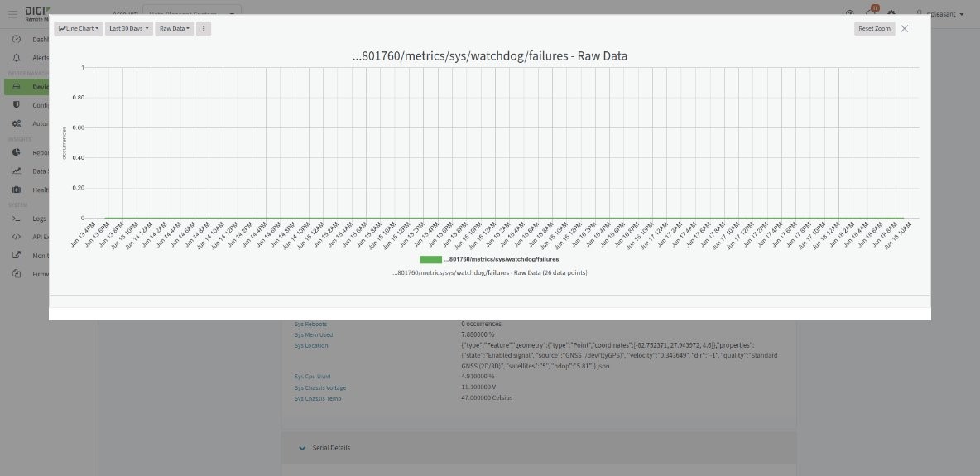
Task: Open the user account dropdown arrow
Action: tap(961, 14)
